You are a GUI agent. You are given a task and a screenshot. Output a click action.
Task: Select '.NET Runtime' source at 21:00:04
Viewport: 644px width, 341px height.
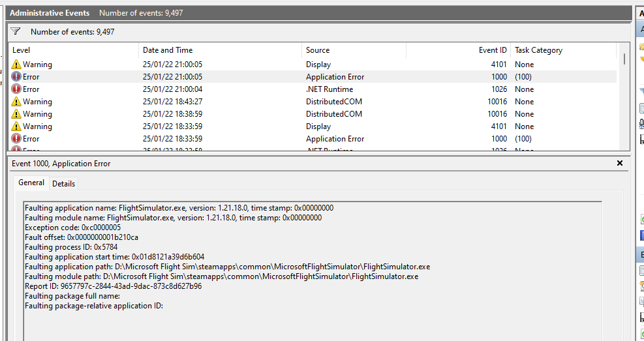click(x=330, y=89)
